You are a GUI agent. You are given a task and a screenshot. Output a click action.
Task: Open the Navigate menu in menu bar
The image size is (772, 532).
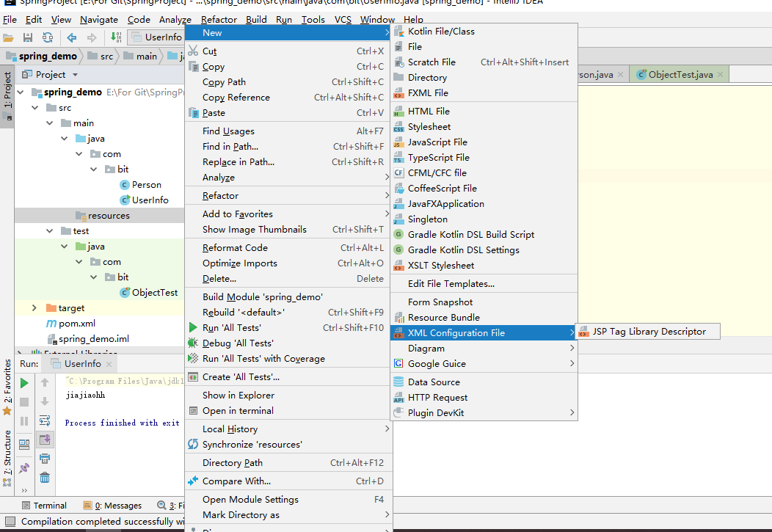pos(99,19)
